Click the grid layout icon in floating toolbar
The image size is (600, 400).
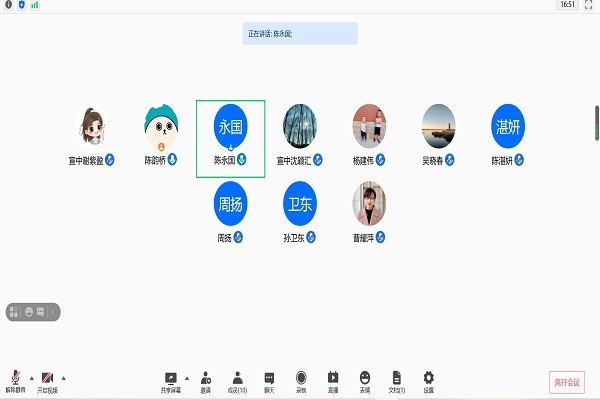click(15, 312)
